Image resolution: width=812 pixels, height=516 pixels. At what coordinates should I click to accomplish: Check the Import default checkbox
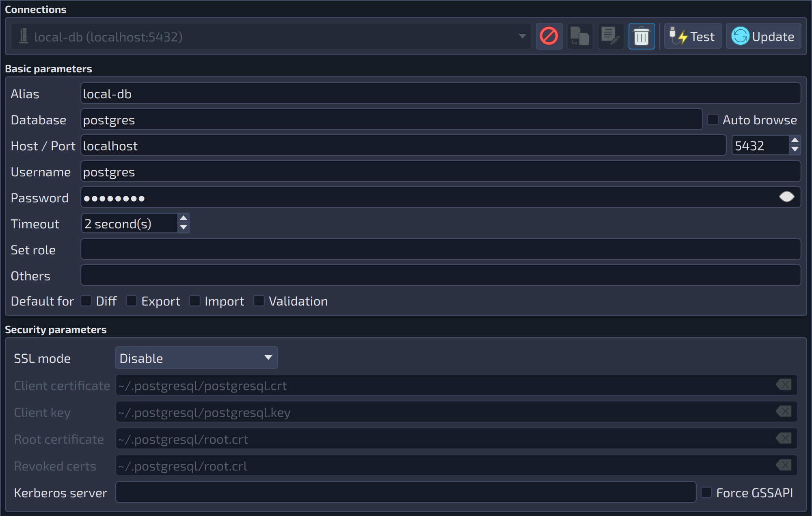coord(195,301)
